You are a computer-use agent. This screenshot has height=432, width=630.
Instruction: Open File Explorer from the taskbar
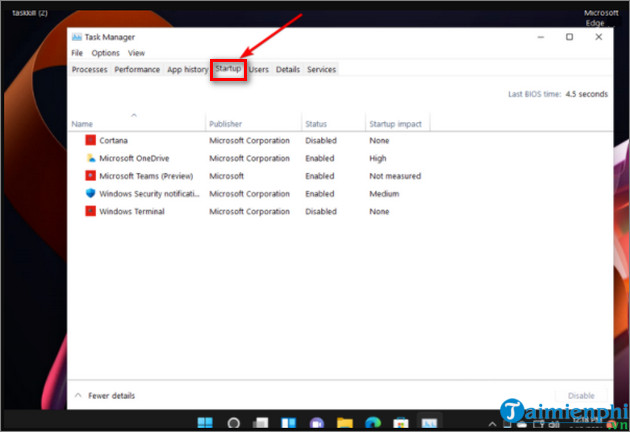click(345, 423)
